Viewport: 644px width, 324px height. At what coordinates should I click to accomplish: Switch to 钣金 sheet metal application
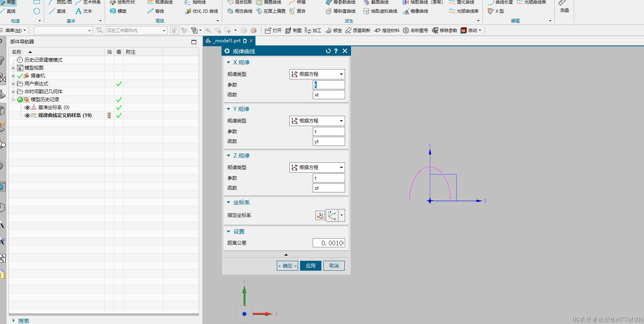coord(334,30)
